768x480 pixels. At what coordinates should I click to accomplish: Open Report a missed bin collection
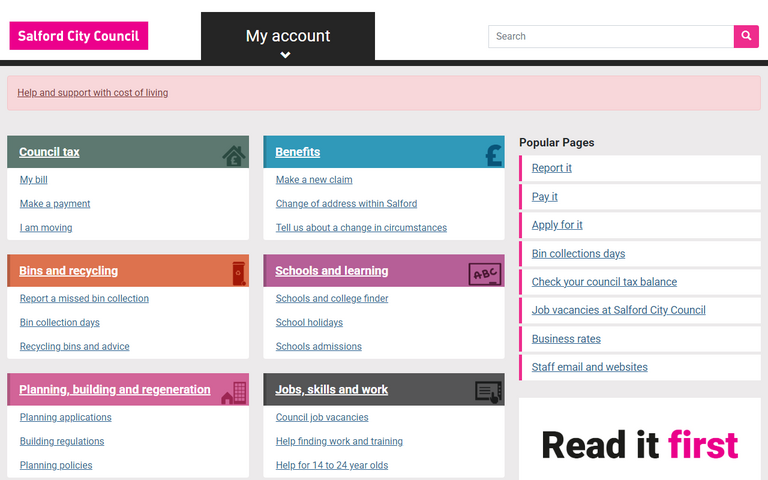pyautogui.click(x=84, y=299)
